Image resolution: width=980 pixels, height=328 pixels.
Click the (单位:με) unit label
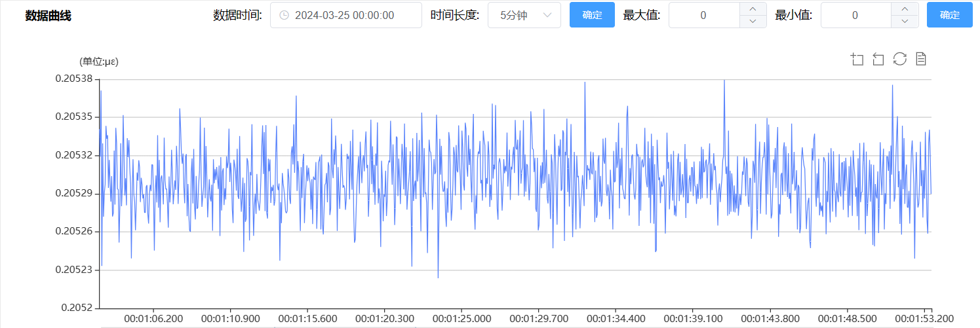[98, 62]
